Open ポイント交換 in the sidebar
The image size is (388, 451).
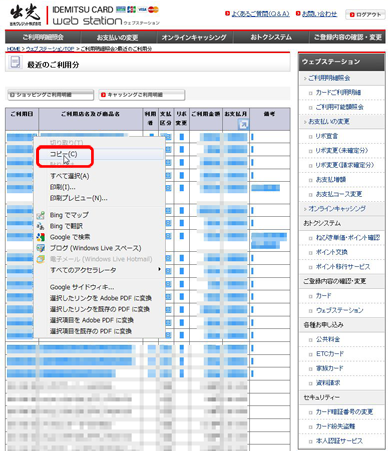(x=332, y=252)
